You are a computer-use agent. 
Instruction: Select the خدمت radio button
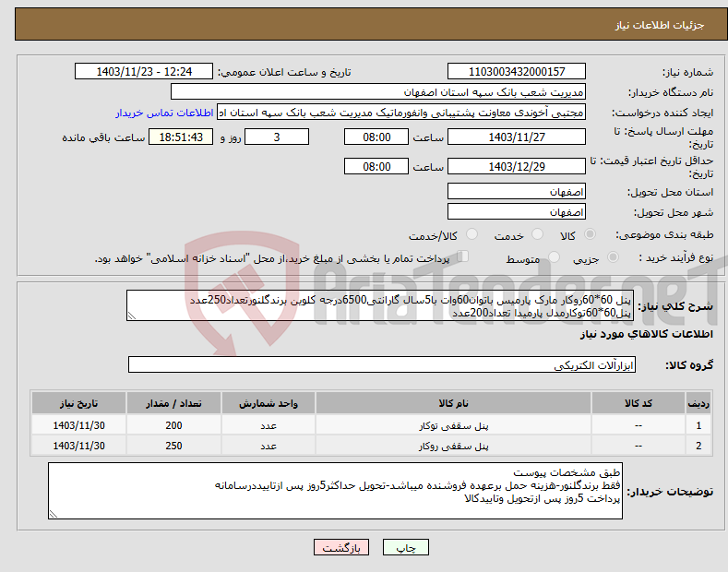point(537,234)
